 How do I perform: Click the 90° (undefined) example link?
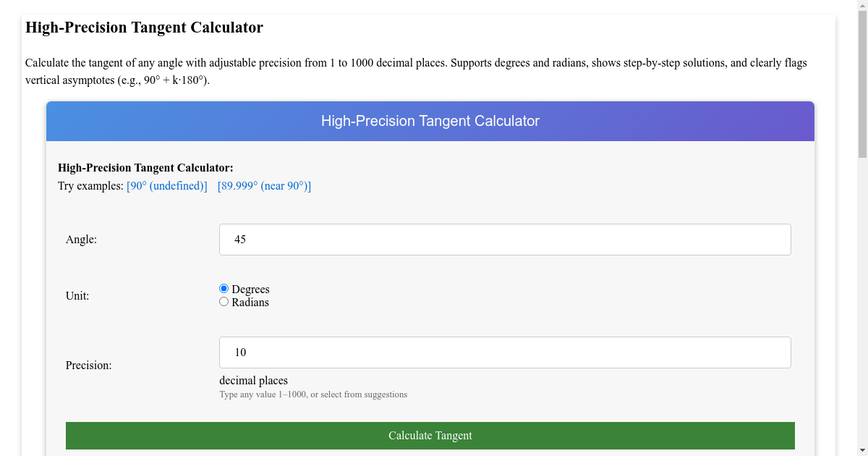167,186
